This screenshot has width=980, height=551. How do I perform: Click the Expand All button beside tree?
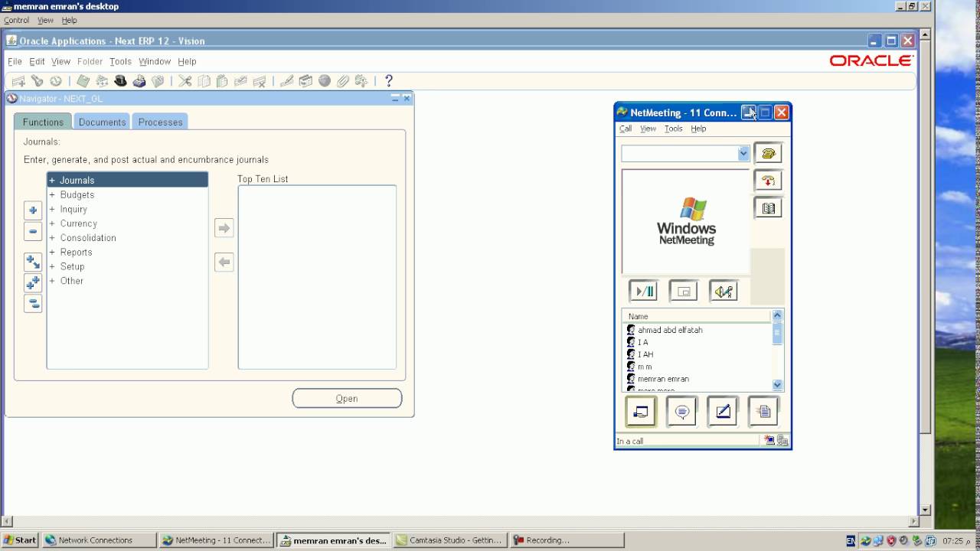coord(33,283)
